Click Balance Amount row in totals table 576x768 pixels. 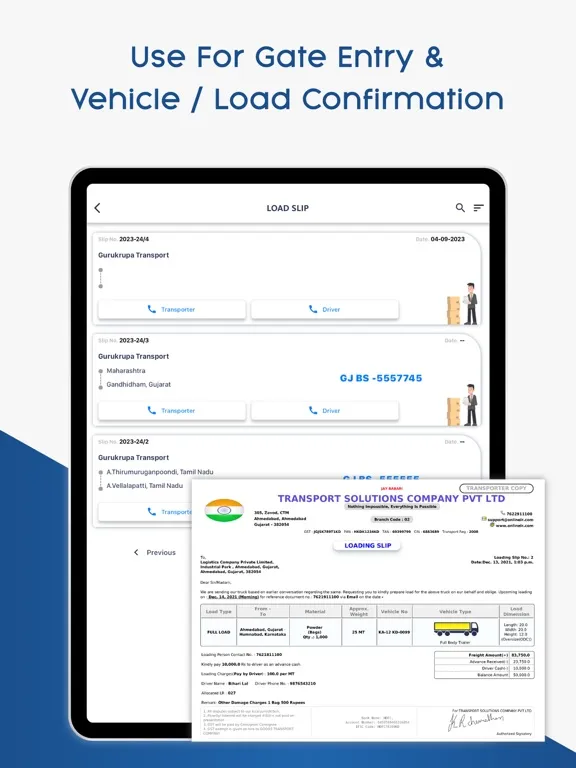click(x=484, y=675)
